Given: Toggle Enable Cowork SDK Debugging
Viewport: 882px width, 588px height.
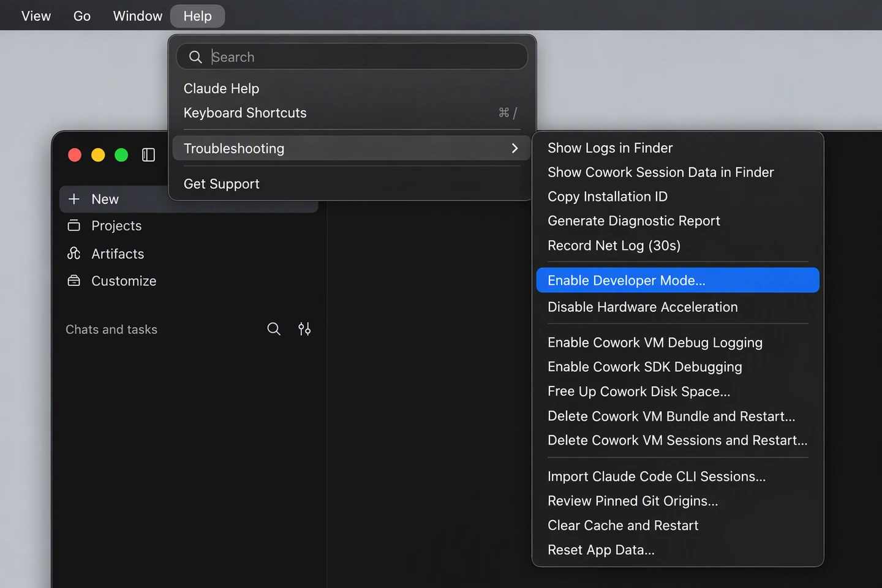Looking at the screenshot, I should tap(677, 367).
